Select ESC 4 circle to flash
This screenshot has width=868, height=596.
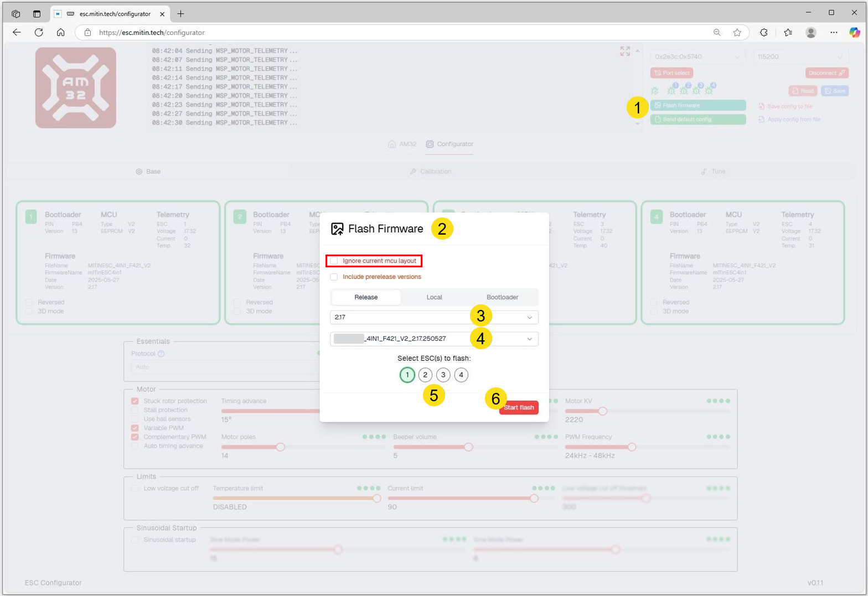[x=461, y=375]
